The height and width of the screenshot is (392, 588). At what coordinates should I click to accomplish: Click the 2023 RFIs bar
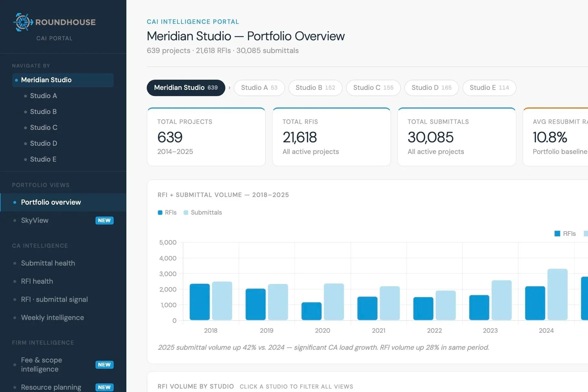click(479, 308)
